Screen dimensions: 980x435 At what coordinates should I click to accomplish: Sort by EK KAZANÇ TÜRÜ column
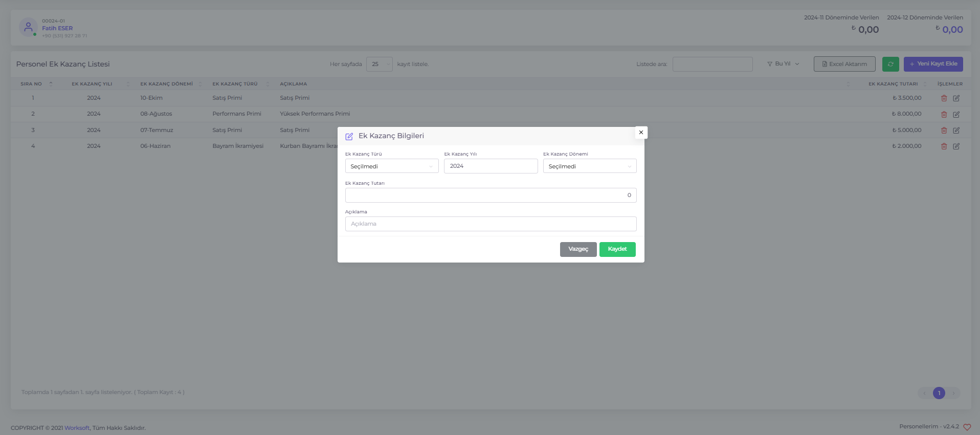(240, 84)
